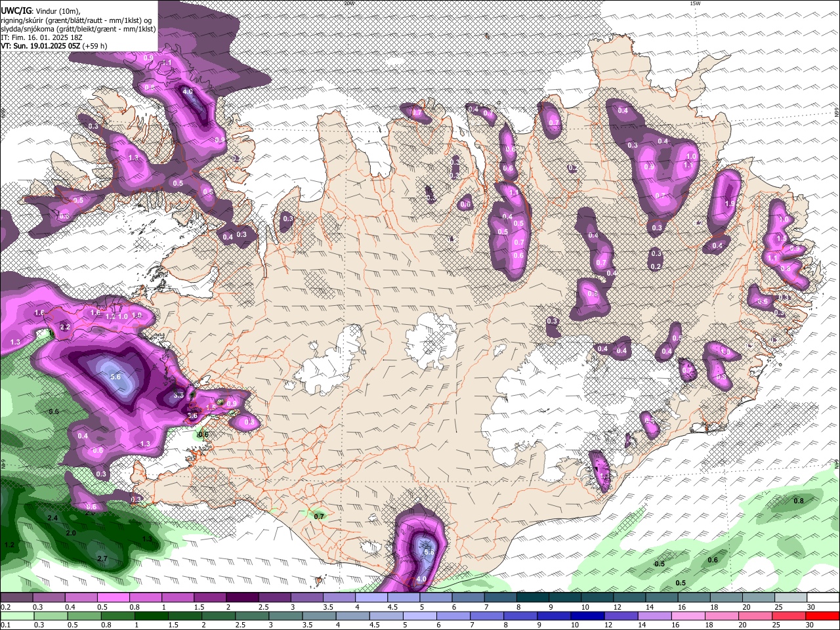
Task: Select the "0.4" label on the upper legend scale
Action: click(x=70, y=607)
